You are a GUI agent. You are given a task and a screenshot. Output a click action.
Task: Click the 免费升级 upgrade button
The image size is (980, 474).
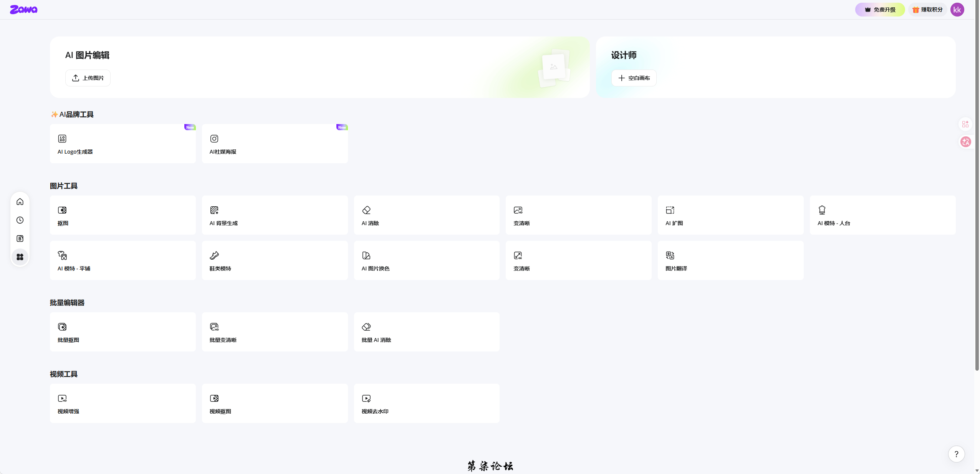click(x=880, y=10)
